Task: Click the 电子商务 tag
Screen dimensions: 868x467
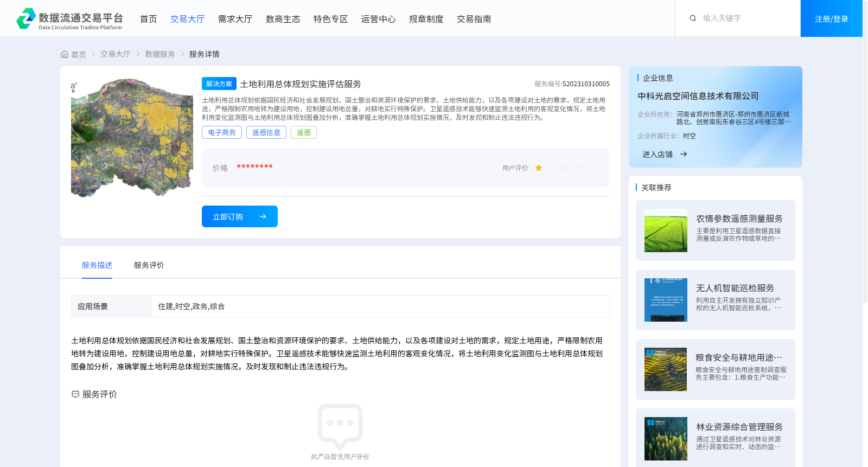Action: pos(222,132)
